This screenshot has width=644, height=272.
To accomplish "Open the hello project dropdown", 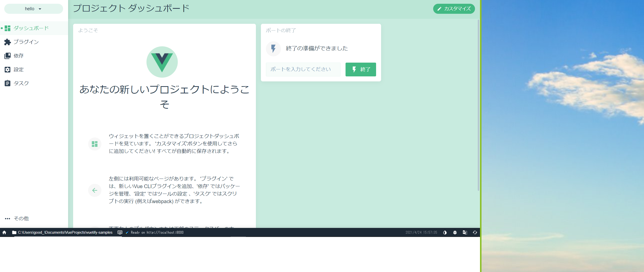I will (x=33, y=9).
